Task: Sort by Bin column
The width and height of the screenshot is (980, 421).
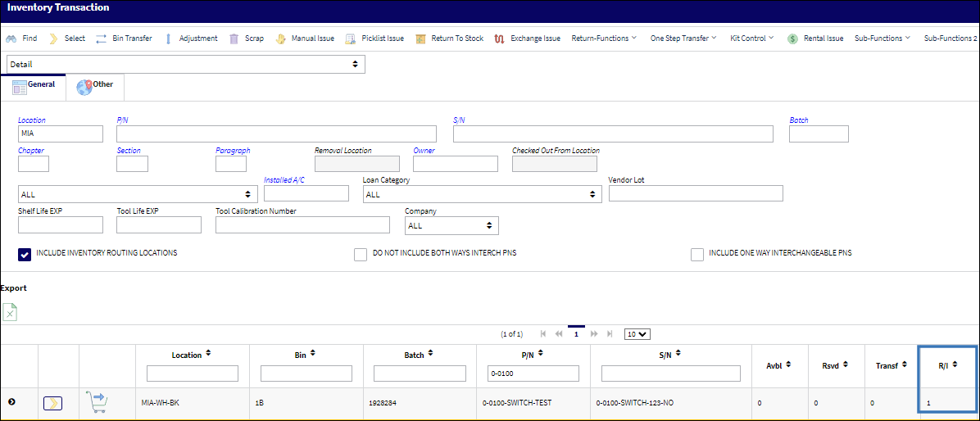Action: (x=312, y=354)
